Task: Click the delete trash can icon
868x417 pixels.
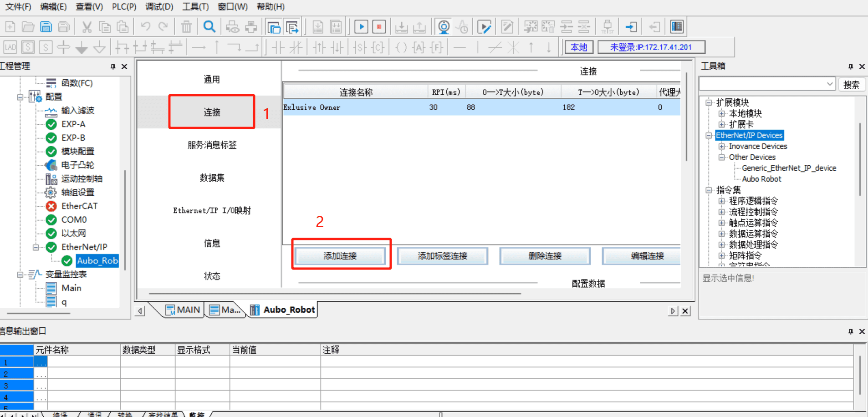Action: (186, 27)
